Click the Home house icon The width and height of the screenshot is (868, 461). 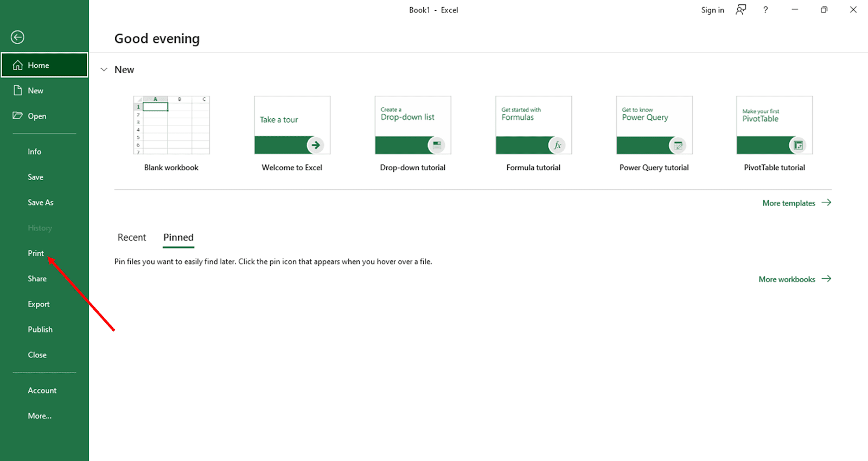point(18,65)
